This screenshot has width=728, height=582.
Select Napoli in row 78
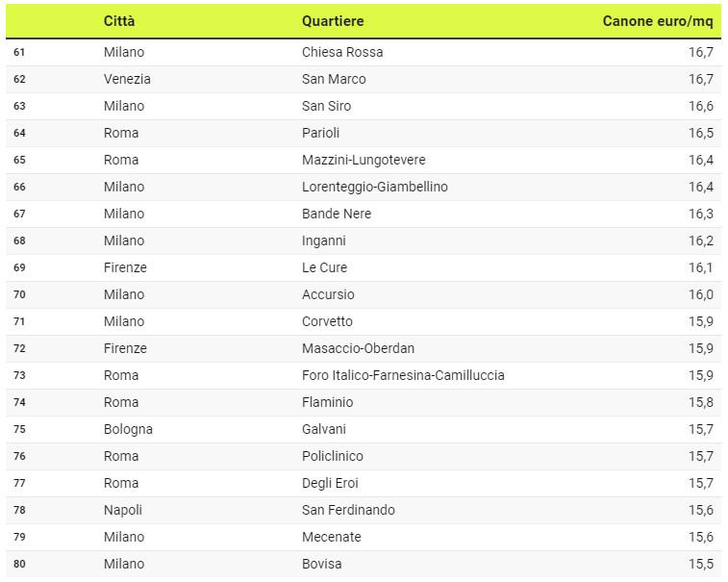[x=123, y=510]
